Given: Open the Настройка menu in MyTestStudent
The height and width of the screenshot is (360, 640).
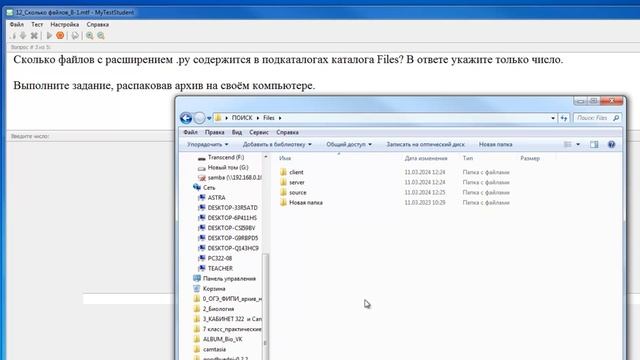Looking at the screenshot, I should coord(64,24).
